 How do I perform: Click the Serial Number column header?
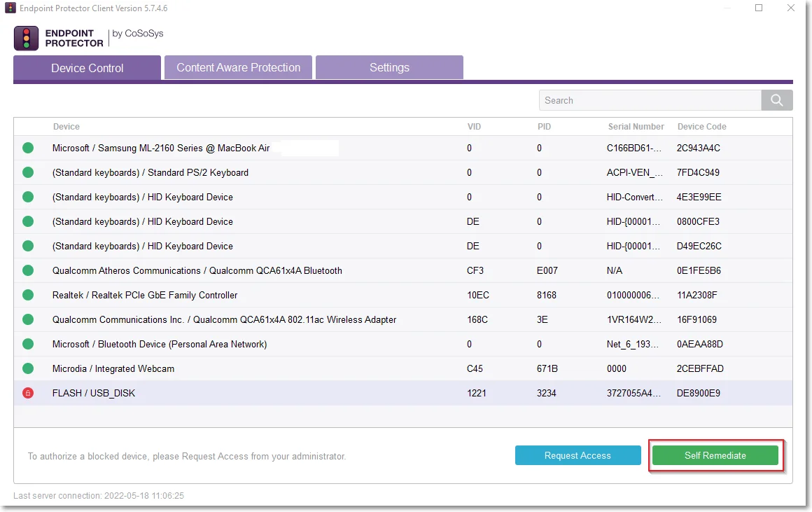[x=636, y=127]
